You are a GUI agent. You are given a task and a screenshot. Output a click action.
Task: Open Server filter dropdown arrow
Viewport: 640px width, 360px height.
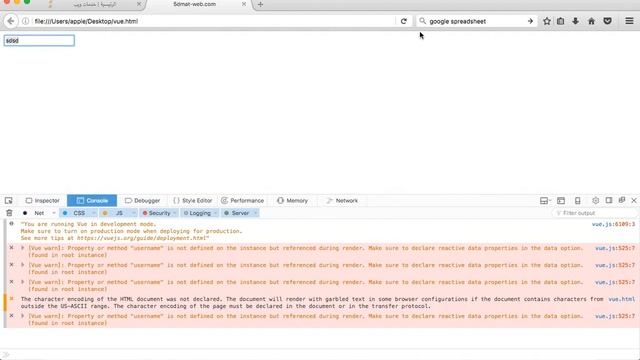point(256,213)
